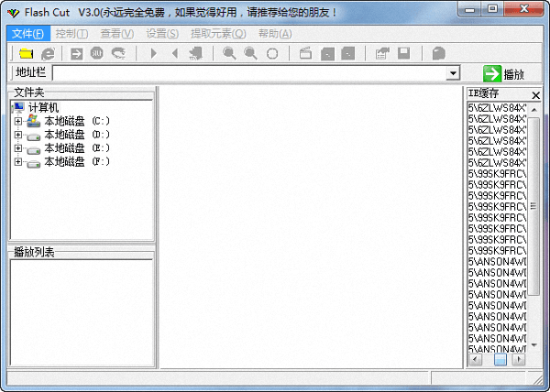Expand the 本地磁盘 (D:) tree node
Viewport: 550px width, 392px height.
coord(18,135)
